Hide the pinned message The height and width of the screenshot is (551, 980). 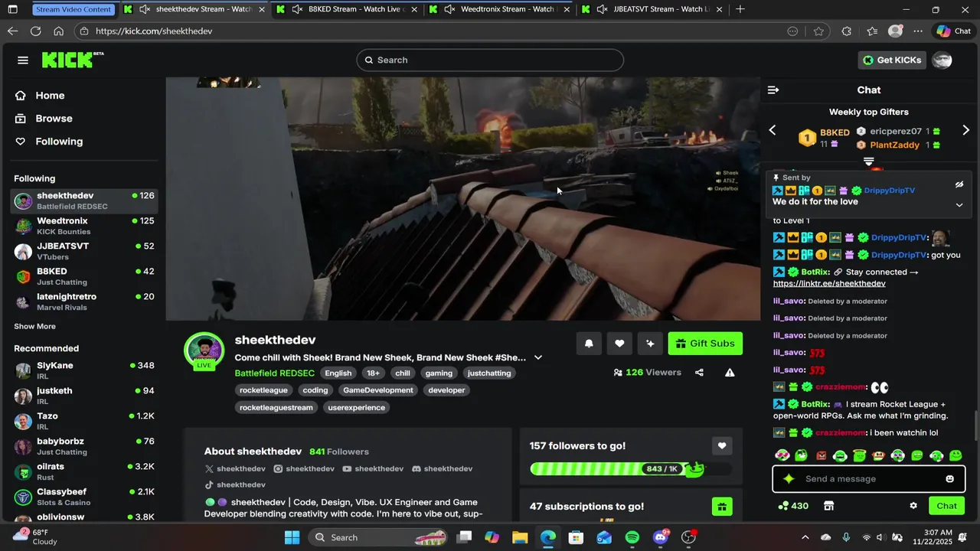point(959,184)
